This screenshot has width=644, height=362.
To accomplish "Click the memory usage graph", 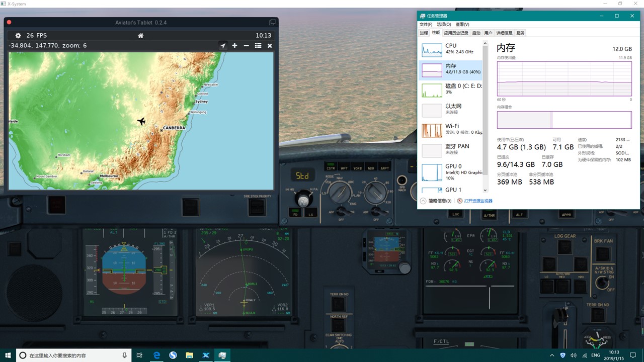I will tap(564, 78).
